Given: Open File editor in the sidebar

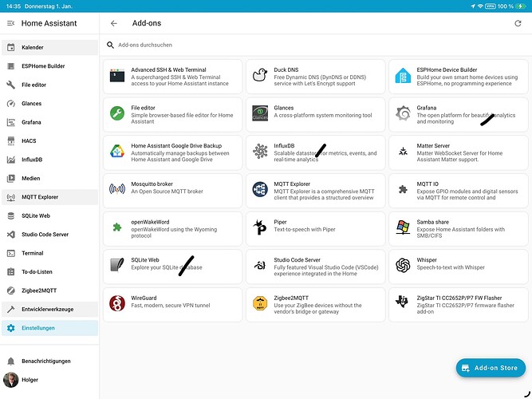Looking at the screenshot, I should (x=49, y=85).
